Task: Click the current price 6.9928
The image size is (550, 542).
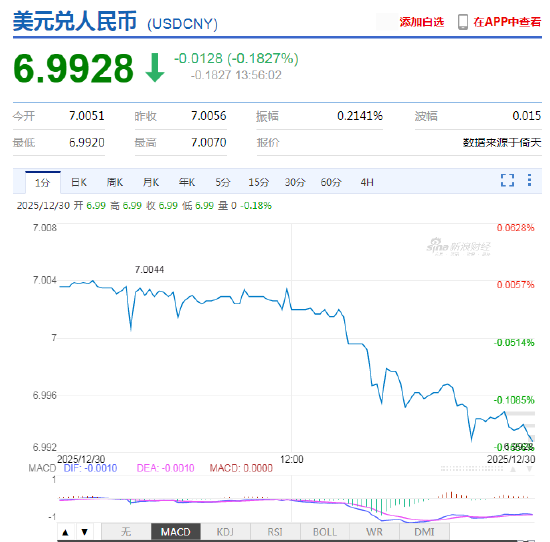Action: 73,68
